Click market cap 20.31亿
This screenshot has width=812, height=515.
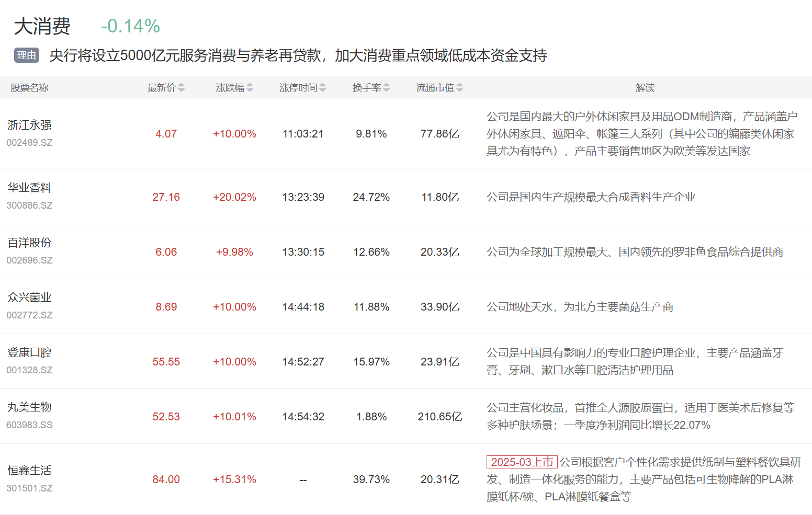click(440, 479)
